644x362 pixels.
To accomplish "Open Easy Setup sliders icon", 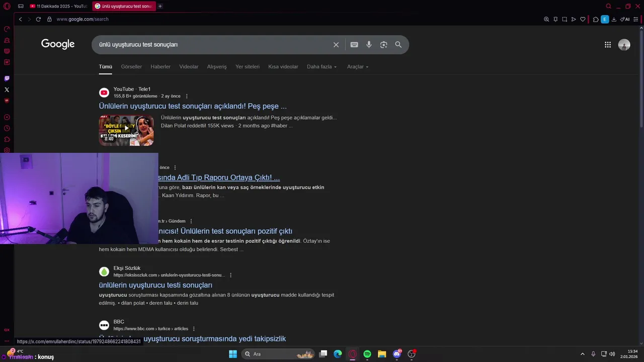I will 637,19.
